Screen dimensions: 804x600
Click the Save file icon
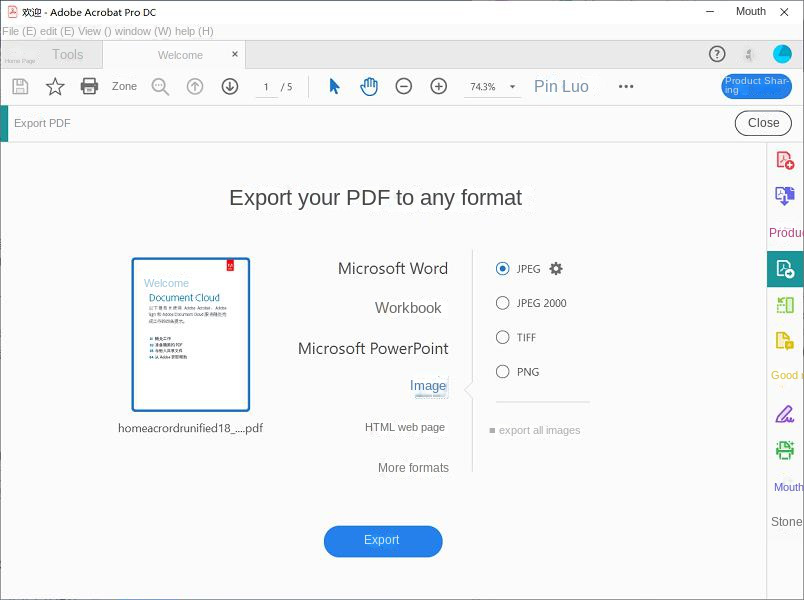point(19,87)
